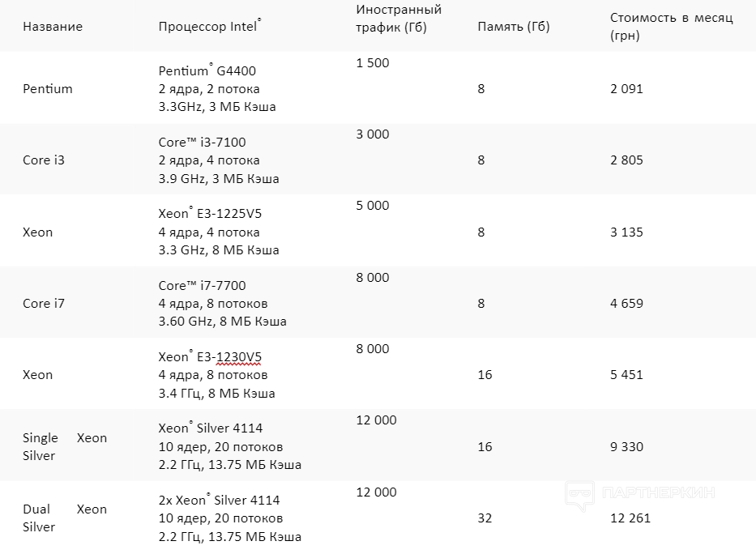Select the Иностранный трафик (Гб) header

coord(399,19)
